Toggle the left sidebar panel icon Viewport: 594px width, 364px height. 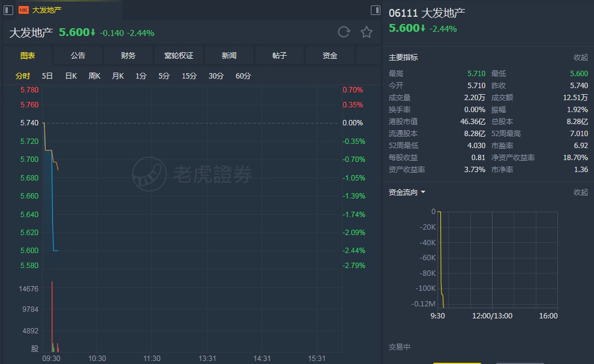tap(8, 10)
